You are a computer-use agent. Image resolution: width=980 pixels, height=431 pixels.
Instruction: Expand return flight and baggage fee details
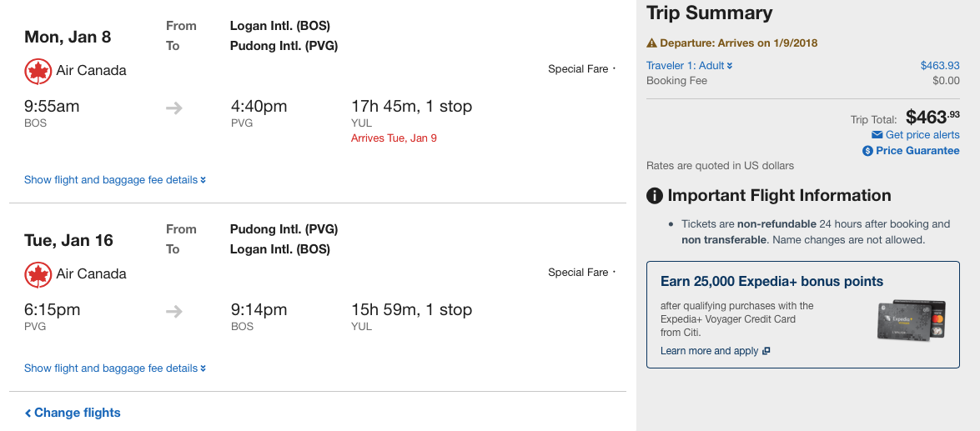tap(115, 368)
